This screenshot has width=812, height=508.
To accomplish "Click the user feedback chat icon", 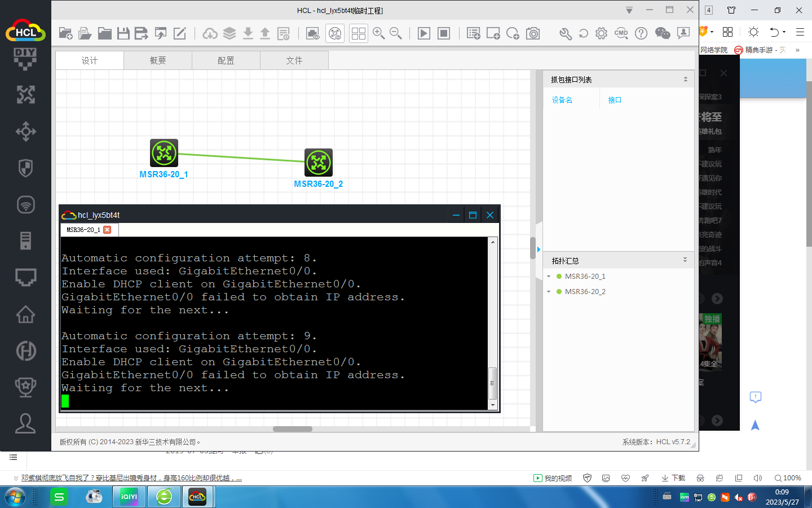I will 683,33.
